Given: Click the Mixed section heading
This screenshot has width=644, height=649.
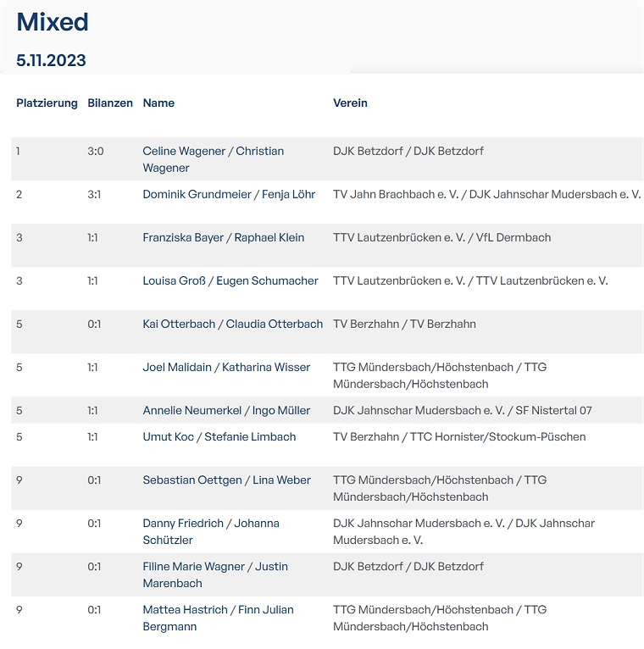Looking at the screenshot, I should click(x=53, y=22).
